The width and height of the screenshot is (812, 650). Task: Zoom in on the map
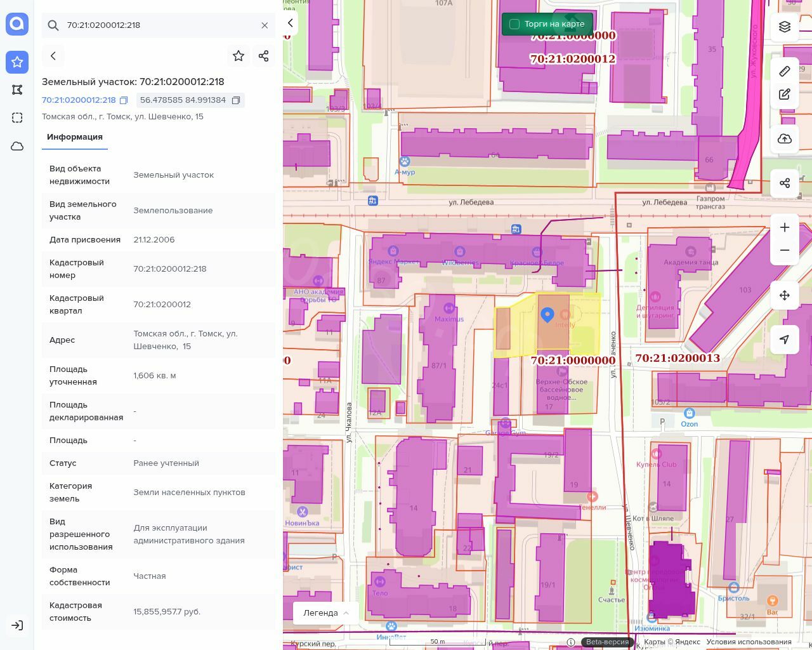pyautogui.click(x=785, y=227)
